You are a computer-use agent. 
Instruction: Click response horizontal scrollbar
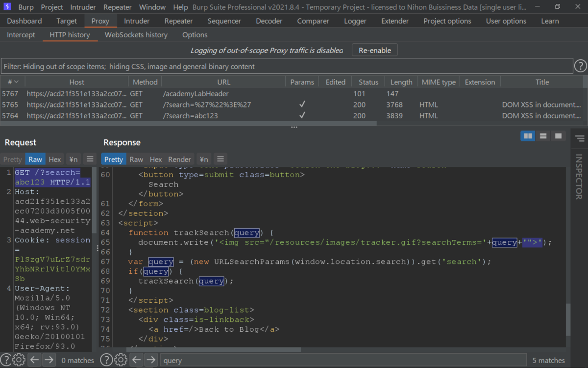[214, 350]
